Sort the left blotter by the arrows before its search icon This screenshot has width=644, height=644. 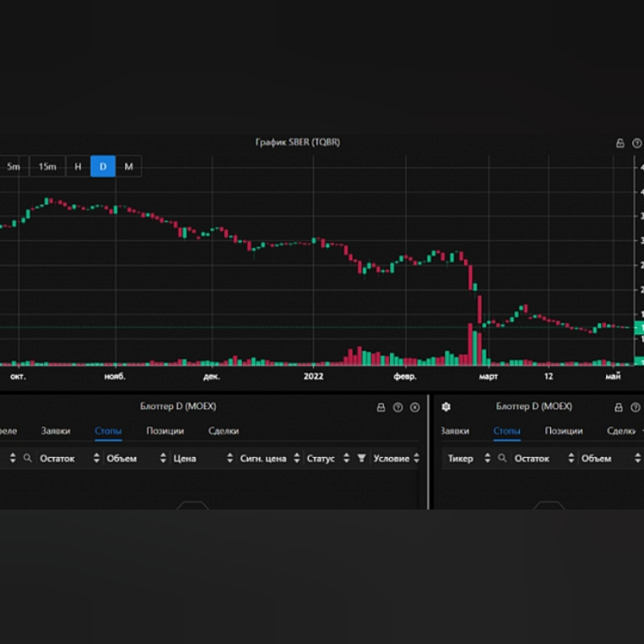click(13, 458)
